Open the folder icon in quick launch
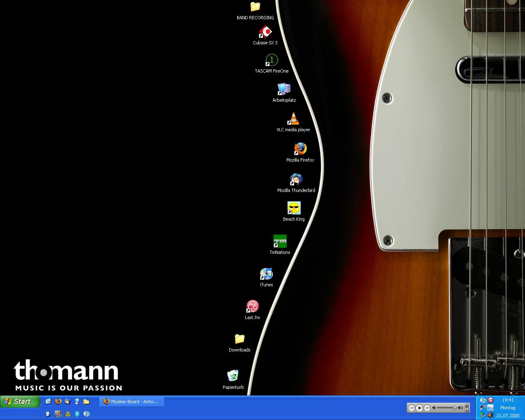The width and height of the screenshot is (525, 420). coord(86,402)
